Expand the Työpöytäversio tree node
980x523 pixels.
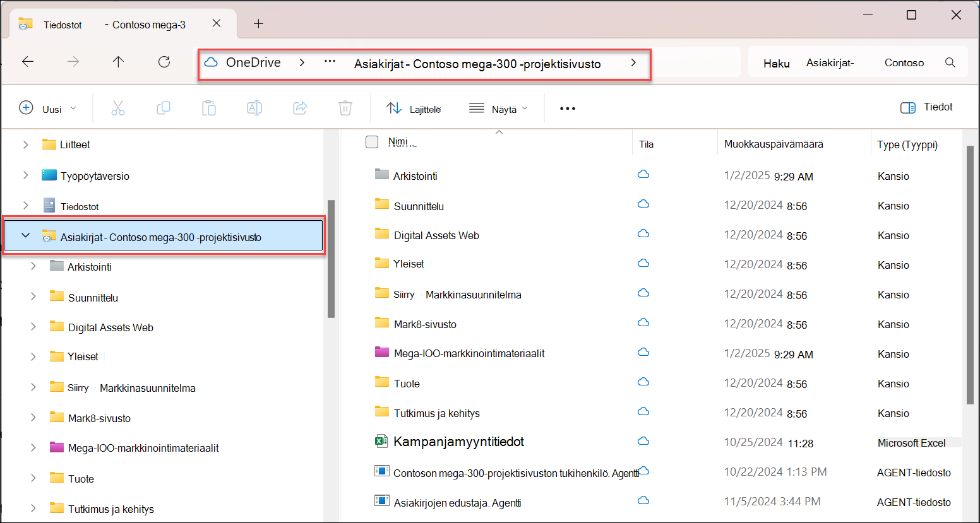(25, 175)
